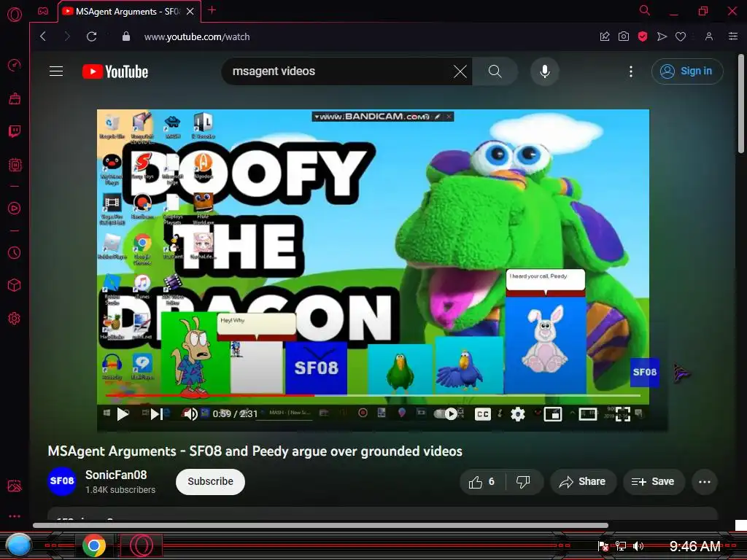
Task: Like the video thumbs up
Action: 481,482
